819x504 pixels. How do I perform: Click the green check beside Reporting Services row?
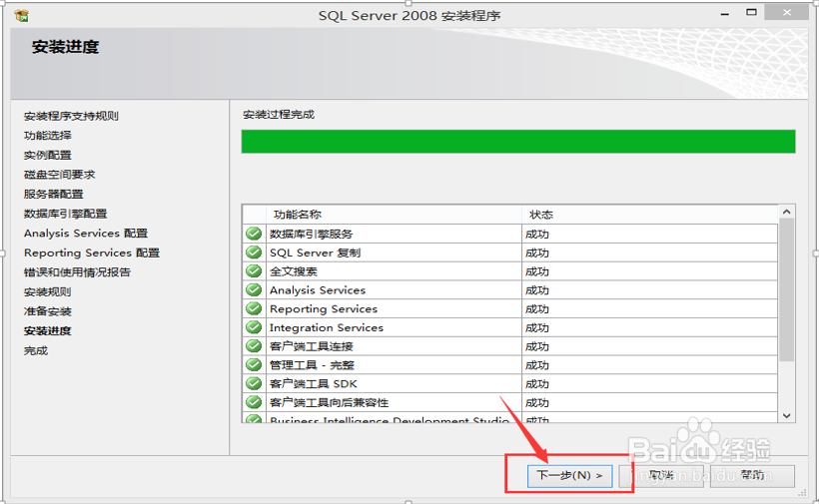click(x=254, y=308)
